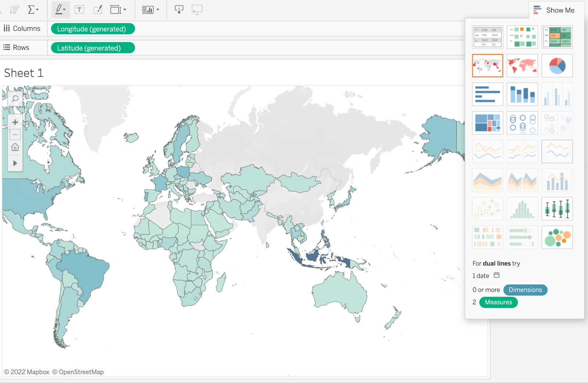The height and width of the screenshot is (383, 588).
Task: Pick the treemap chart option
Action: point(487,123)
